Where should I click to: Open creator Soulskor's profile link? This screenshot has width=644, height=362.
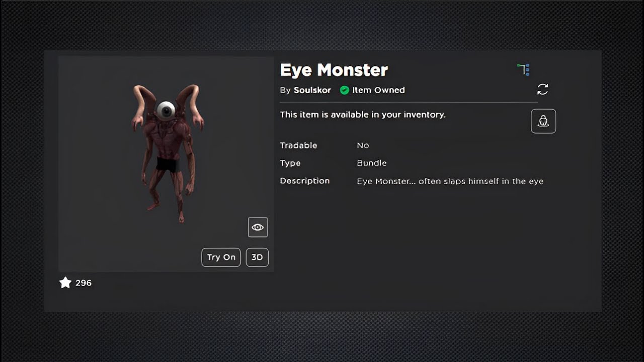[312, 90]
